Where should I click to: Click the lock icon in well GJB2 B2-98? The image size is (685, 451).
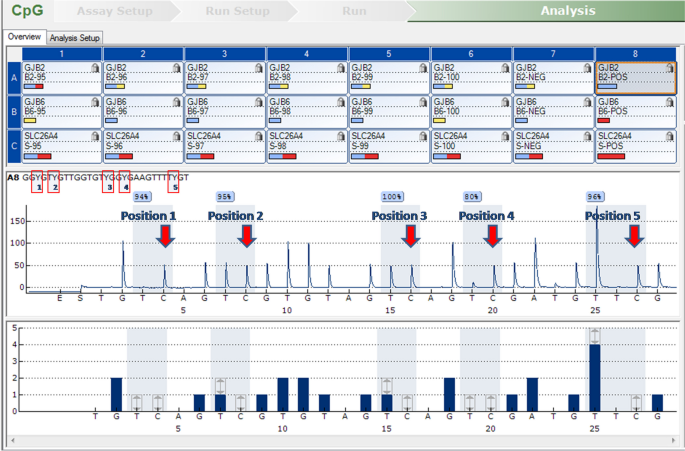(x=341, y=68)
